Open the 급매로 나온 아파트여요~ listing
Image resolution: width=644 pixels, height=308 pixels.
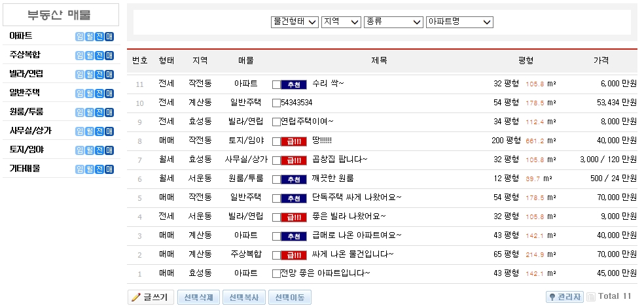[x=357, y=235]
